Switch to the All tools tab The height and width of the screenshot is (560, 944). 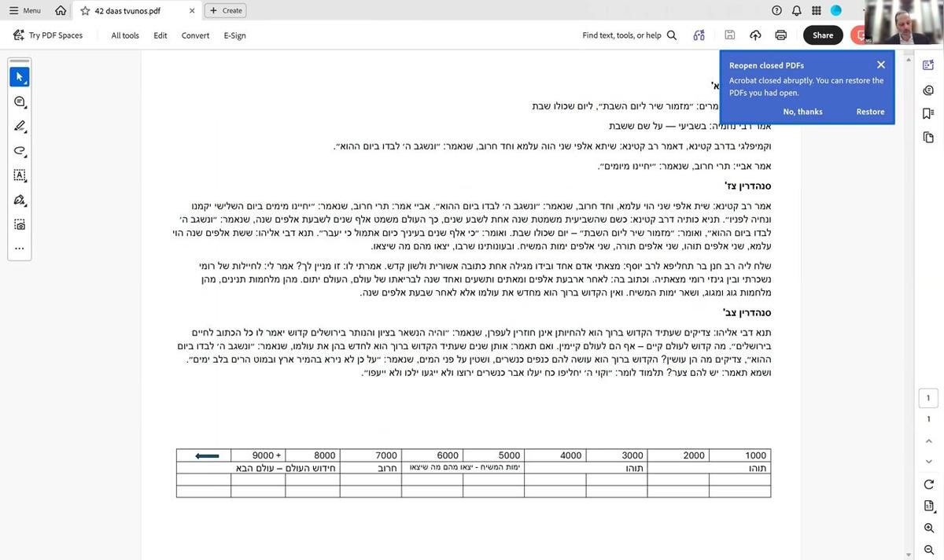click(x=124, y=35)
